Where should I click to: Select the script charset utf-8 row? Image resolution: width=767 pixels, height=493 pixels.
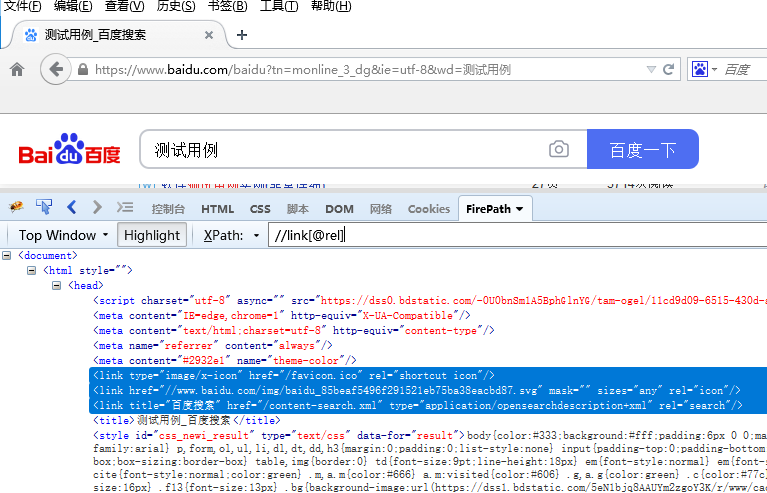click(429, 300)
